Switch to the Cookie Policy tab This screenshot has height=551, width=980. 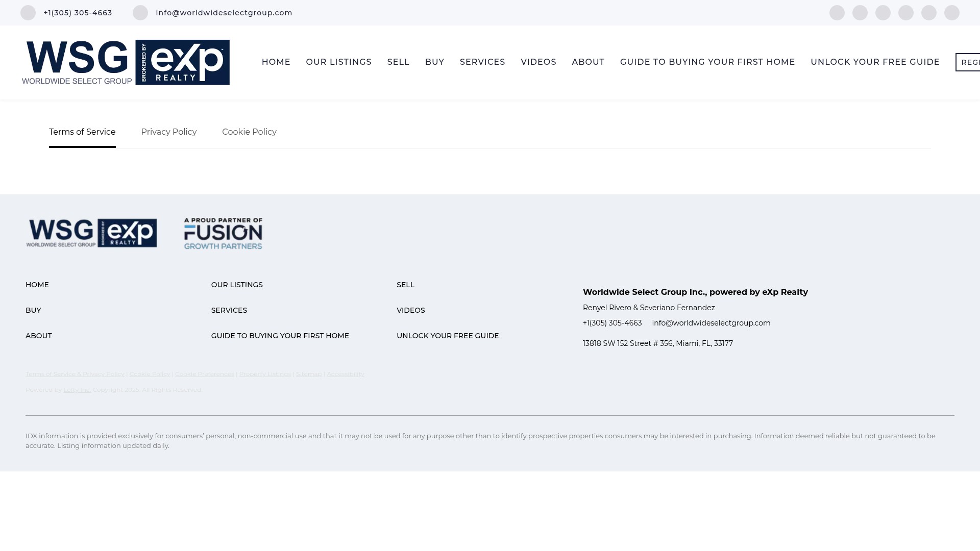point(249,132)
